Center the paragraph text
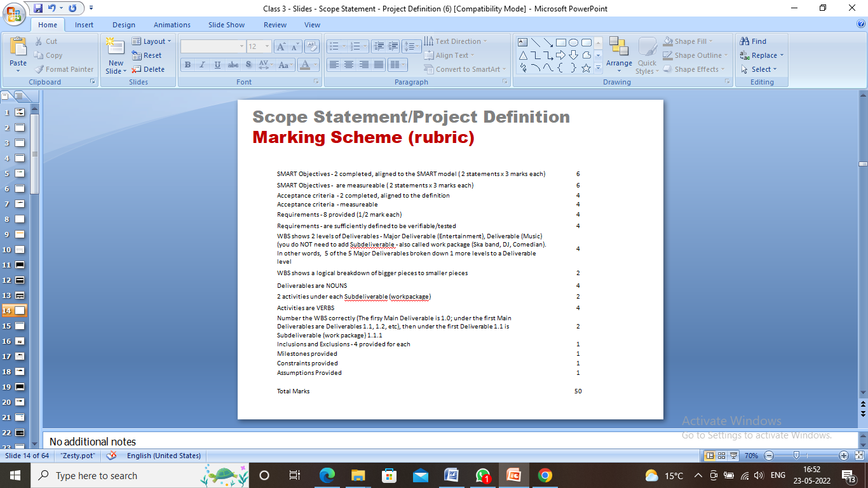The width and height of the screenshot is (868, 488). pyautogui.click(x=349, y=65)
